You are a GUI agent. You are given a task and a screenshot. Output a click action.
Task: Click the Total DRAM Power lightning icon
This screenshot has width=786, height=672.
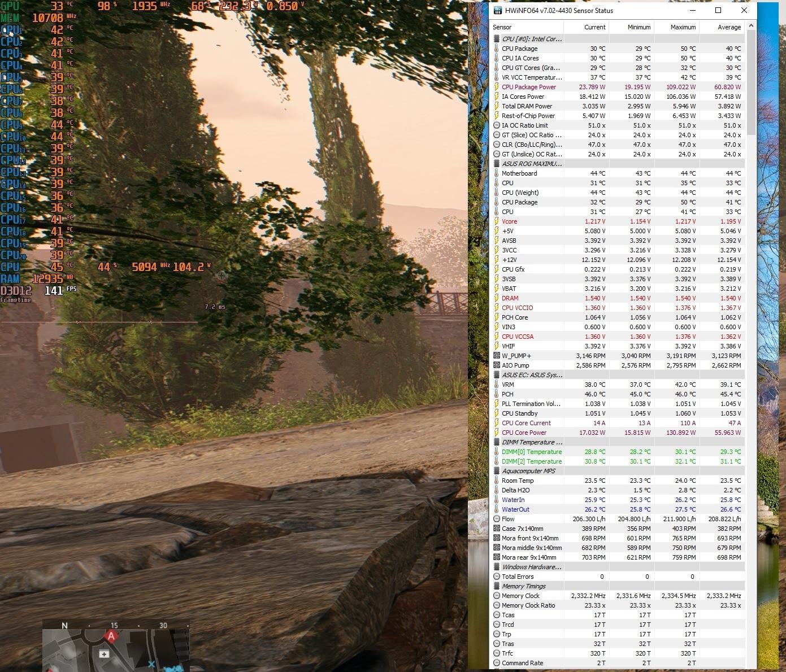(497, 106)
